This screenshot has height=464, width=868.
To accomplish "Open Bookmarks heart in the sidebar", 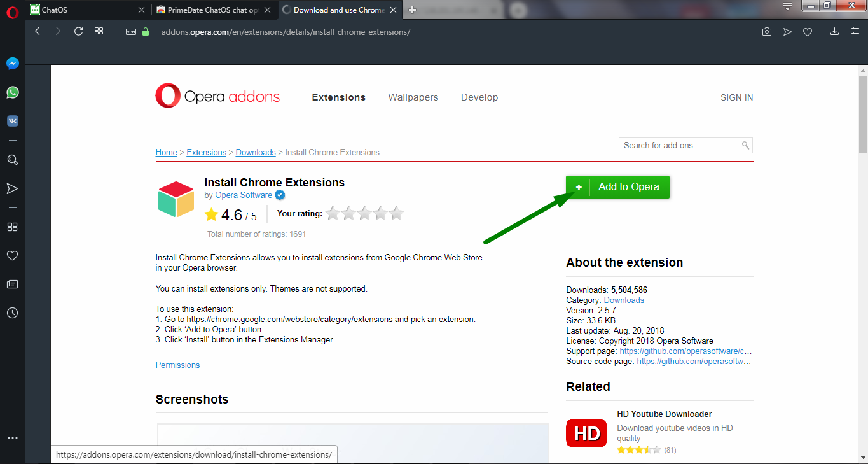I will [x=12, y=256].
